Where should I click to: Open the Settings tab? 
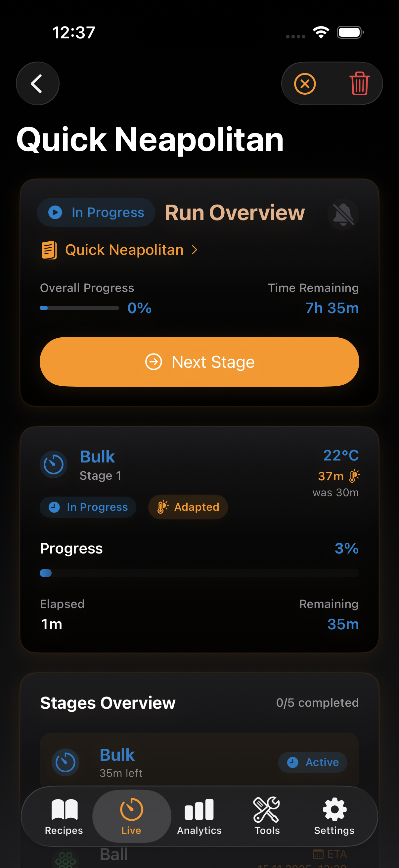click(x=334, y=816)
